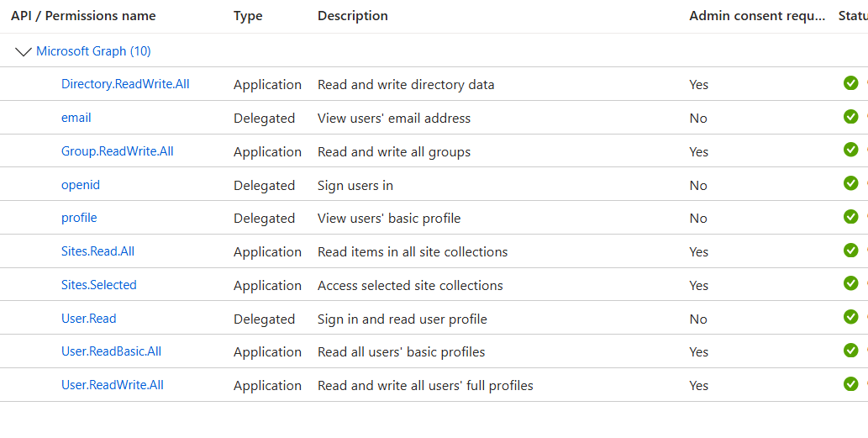The width and height of the screenshot is (868, 438).
Task: Select 'Sign in and read user profile' text
Action: 402,319
